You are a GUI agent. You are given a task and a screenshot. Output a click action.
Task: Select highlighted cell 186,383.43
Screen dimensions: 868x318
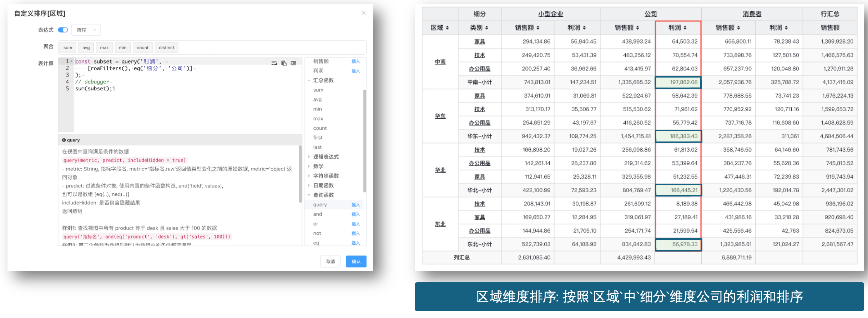click(x=678, y=136)
